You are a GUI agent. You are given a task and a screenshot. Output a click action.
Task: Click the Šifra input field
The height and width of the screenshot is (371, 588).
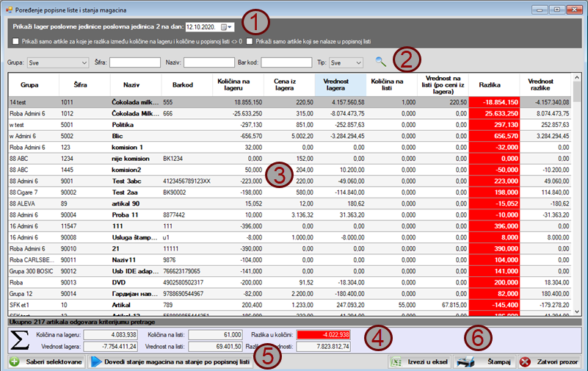pos(135,62)
